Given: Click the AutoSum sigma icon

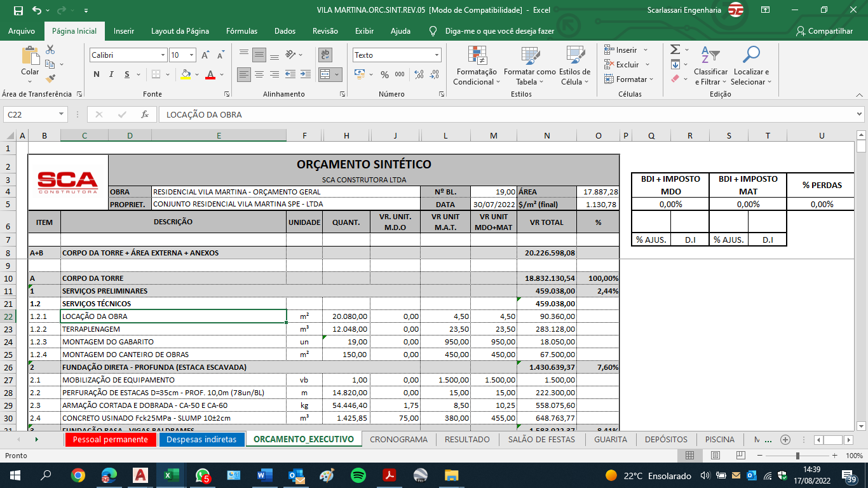Looking at the screenshot, I should coord(675,50).
